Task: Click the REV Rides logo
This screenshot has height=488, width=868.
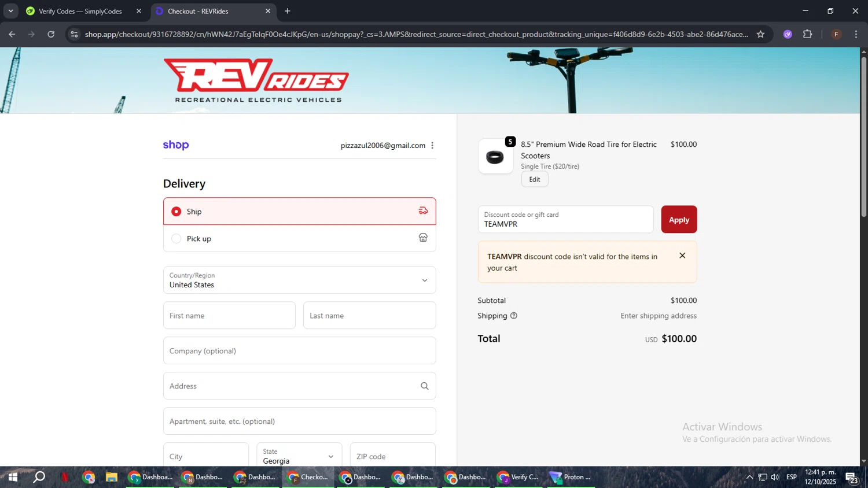Action: pyautogui.click(x=256, y=80)
